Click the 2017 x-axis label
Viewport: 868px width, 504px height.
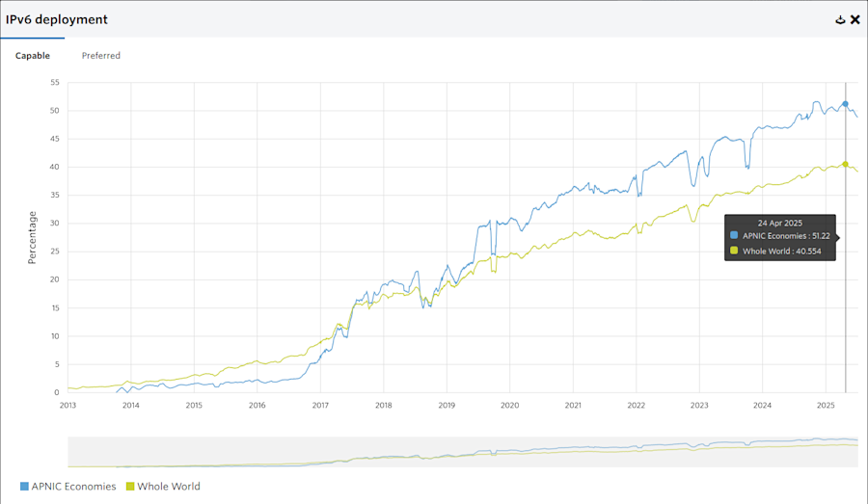click(320, 405)
